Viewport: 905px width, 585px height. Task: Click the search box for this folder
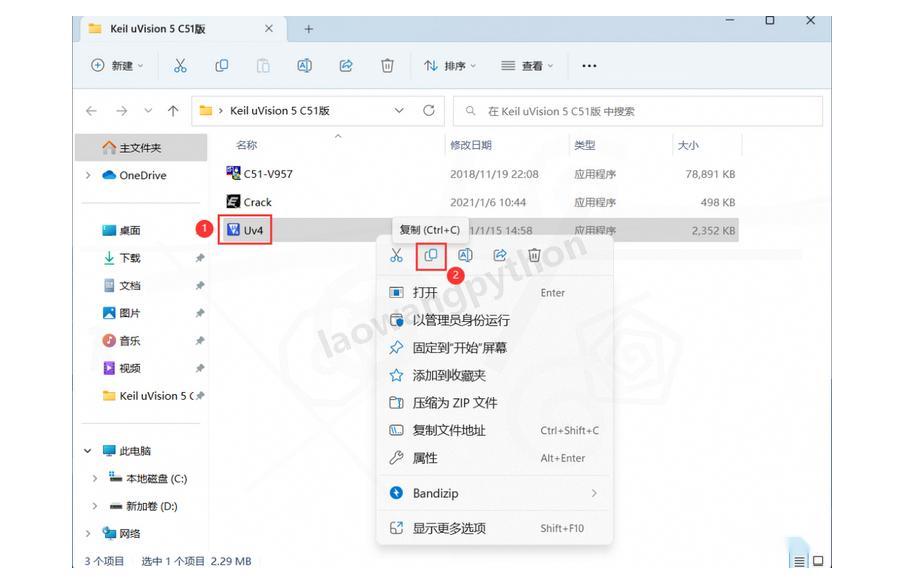[x=638, y=111]
